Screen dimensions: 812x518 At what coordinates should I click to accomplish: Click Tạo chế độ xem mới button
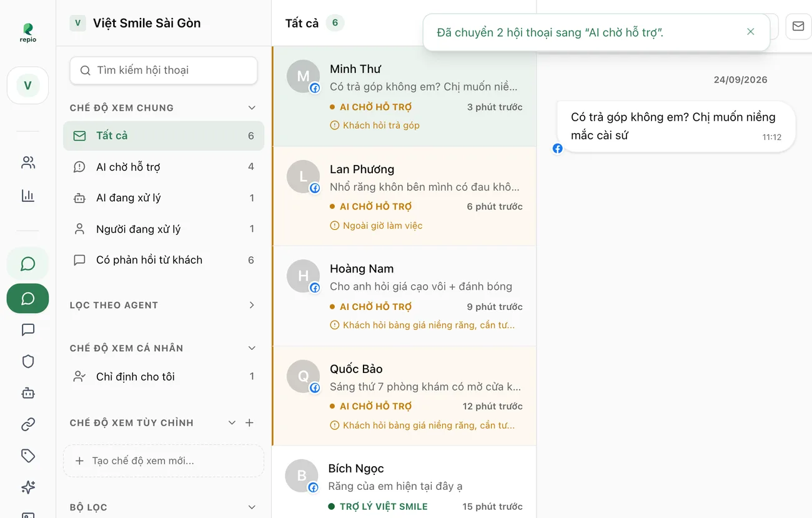coord(164,461)
